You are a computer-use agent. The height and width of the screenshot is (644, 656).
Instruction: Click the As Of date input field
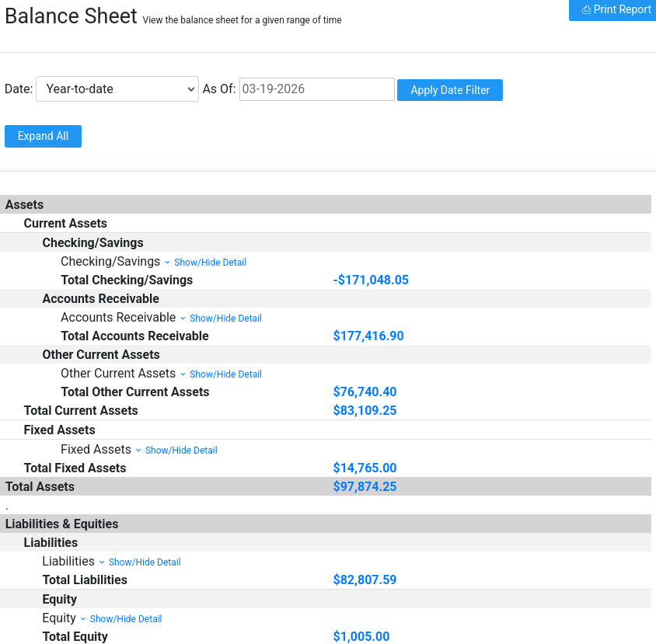tap(316, 89)
